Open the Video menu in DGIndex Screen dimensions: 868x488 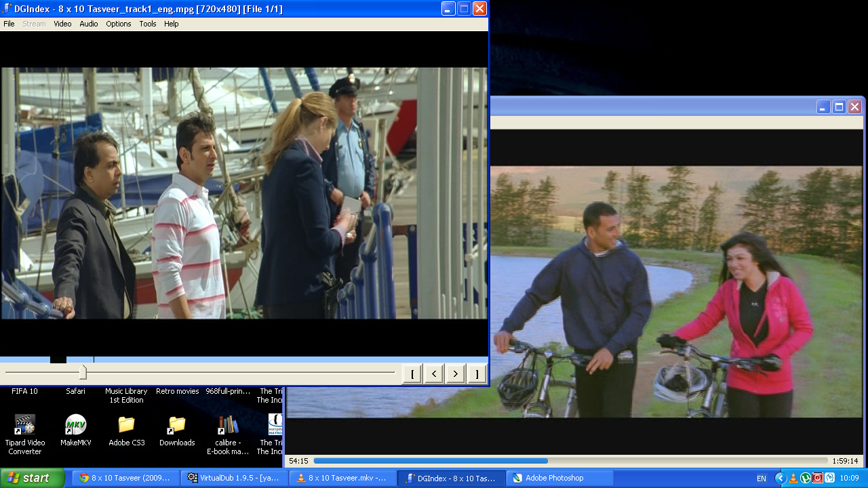coord(62,24)
